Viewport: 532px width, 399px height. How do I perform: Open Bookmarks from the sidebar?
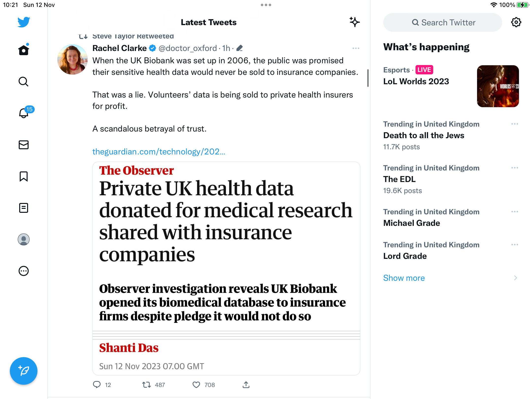coord(24,176)
